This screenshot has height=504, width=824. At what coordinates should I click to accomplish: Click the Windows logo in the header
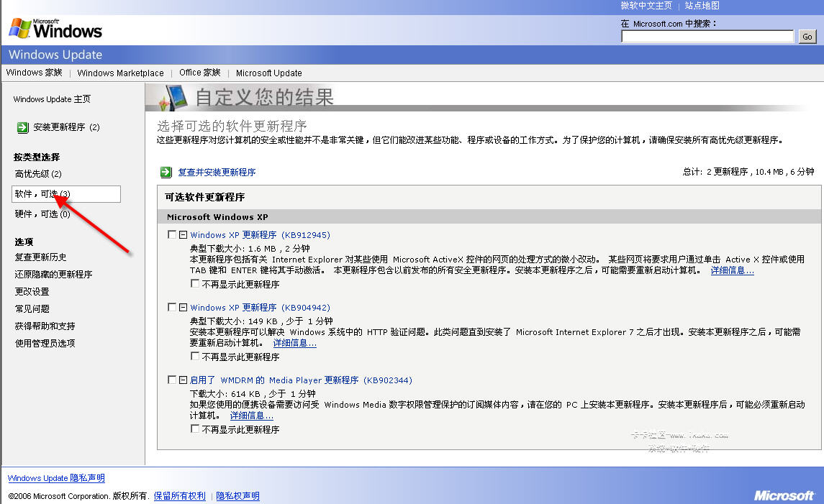(55, 28)
